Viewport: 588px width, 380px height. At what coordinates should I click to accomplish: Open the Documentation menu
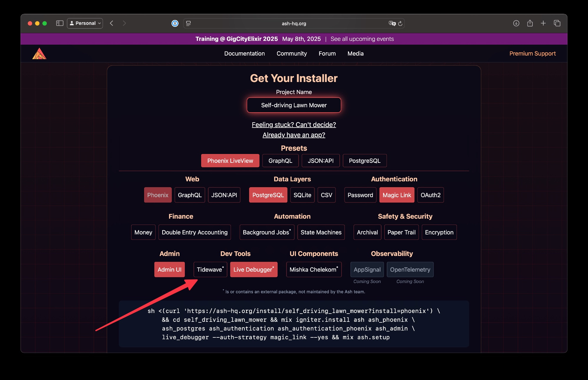244,53
